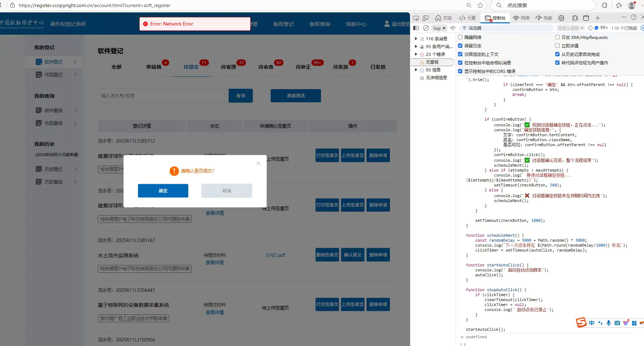Click the red Network Error icon
The width and height of the screenshot is (644, 346).
145,24
